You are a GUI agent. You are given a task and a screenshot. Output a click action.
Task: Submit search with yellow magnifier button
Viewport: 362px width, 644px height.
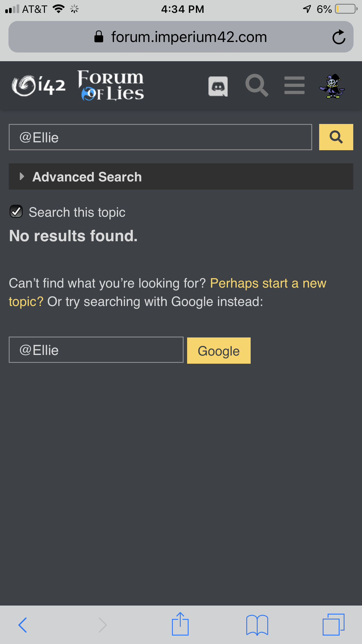coord(336,137)
